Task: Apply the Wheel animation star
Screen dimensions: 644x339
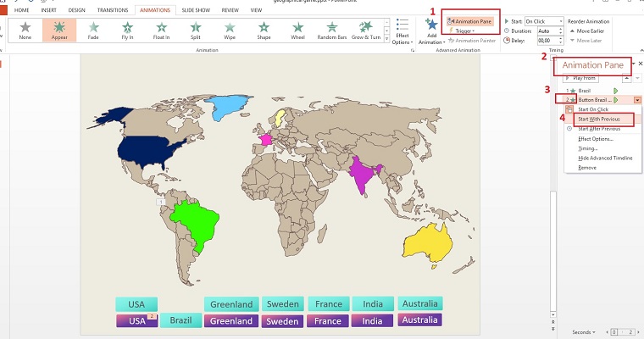Action: [297, 31]
